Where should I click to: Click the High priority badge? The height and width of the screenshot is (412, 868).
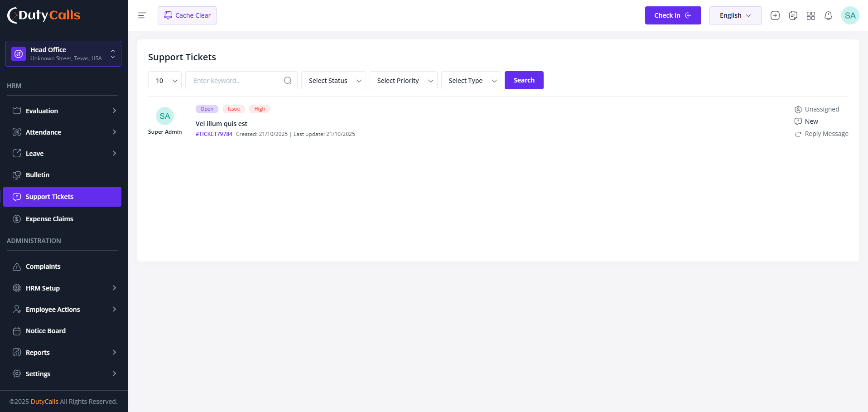tap(260, 109)
